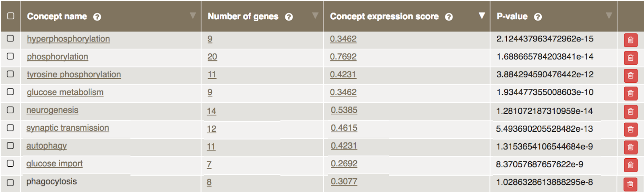Click the Concept expression score header label
644x192 pixels.
click(384, 16)
